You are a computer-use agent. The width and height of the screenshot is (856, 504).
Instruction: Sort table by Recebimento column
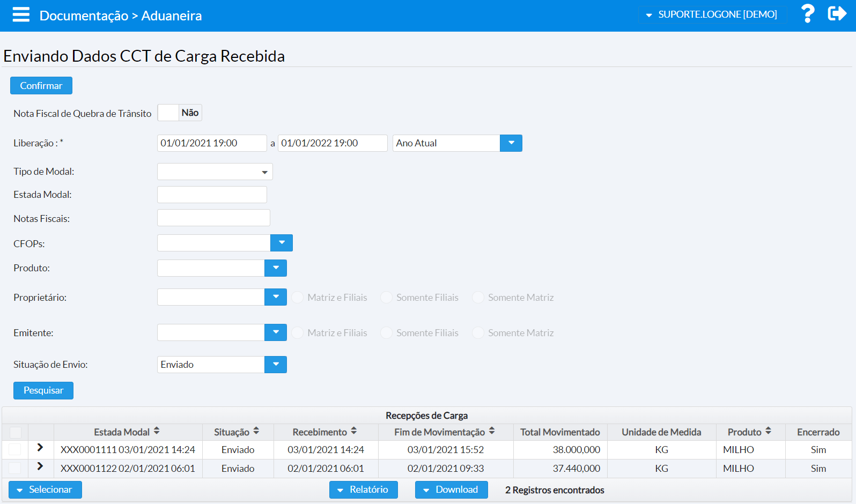354,431
